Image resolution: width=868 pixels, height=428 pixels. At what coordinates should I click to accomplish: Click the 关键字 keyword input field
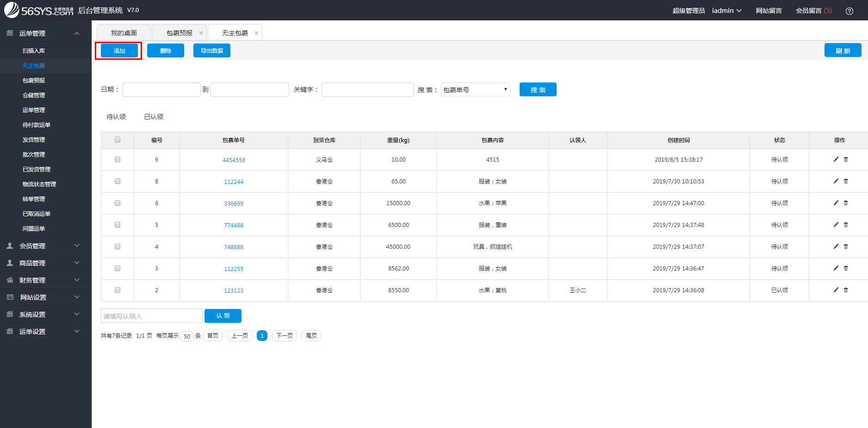(x=367, y=89)
